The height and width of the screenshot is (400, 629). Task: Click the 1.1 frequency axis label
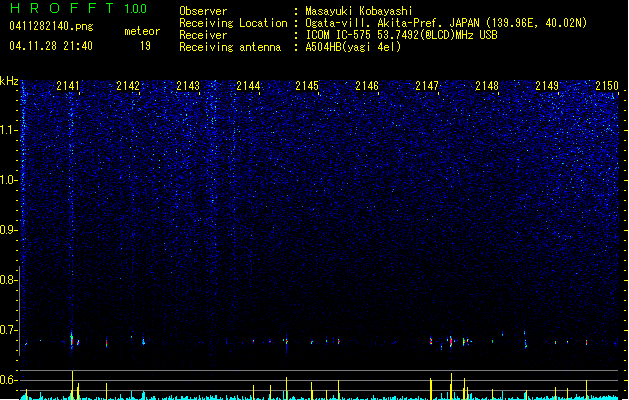(9, 130)
